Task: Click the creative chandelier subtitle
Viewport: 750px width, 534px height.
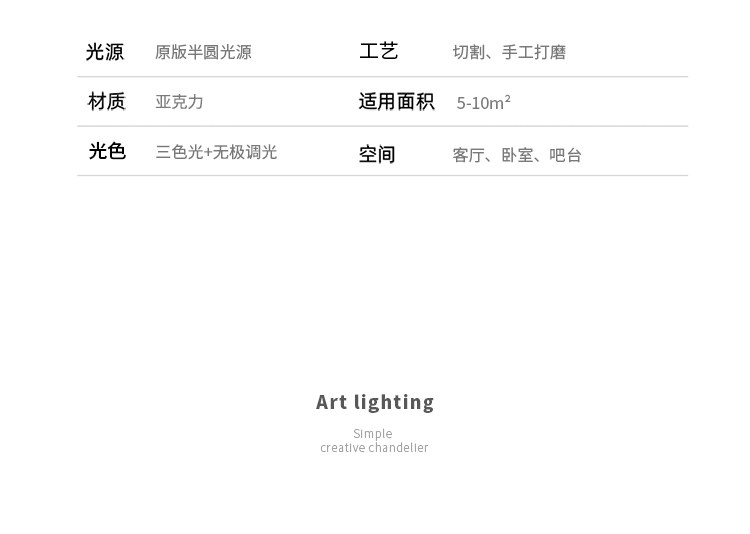Action: pyautogui.click(x=374, y=448)
